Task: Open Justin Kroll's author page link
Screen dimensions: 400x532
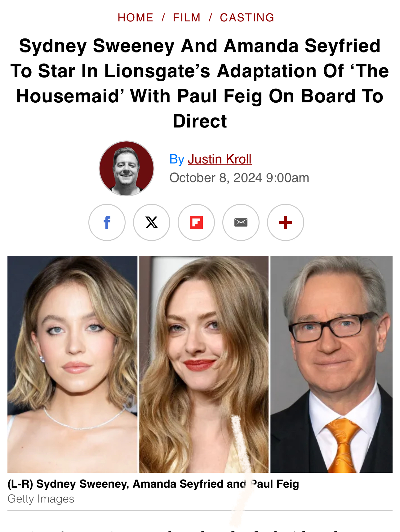Action: (x=220, y=159)
